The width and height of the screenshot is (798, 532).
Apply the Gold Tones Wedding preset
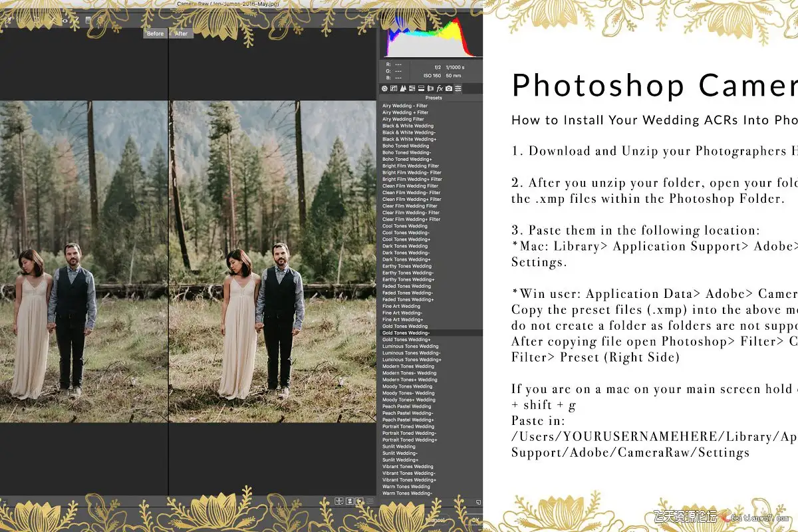point(405,326)
